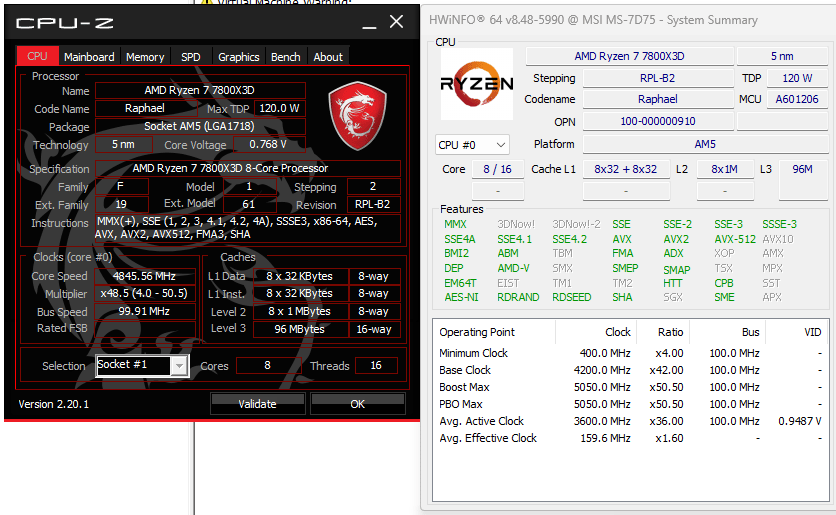Click the AMD-V feature label
Viewport: 836px width, 515px height.
click(513, 268)
